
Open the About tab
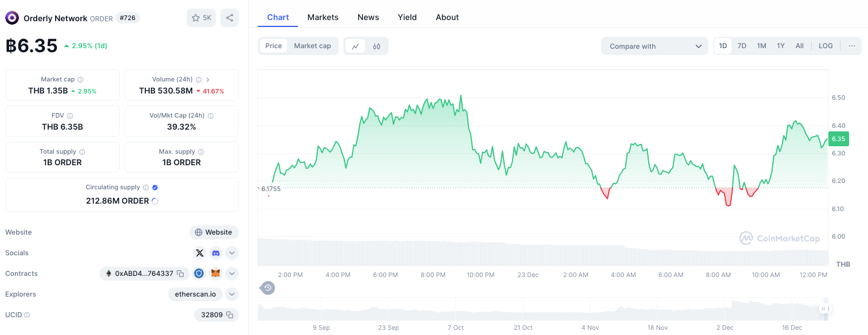click(447, 17)
